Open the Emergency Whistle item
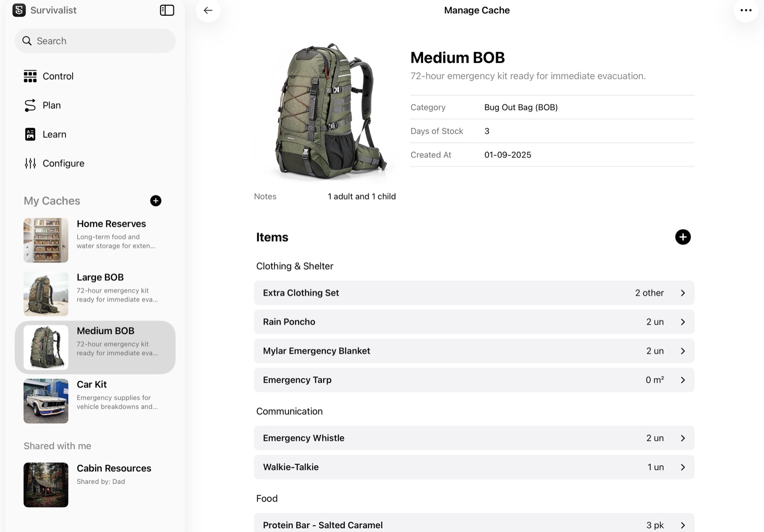 474,438
